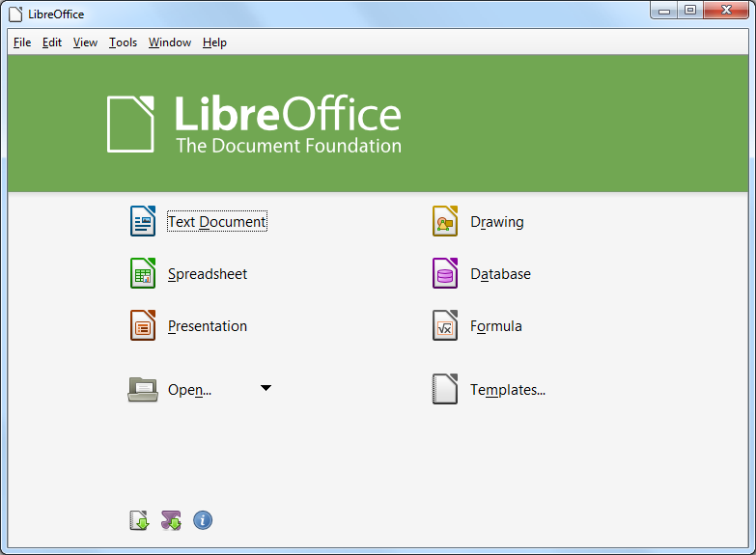
Task: Click the blue information icon
Action: 203,520
